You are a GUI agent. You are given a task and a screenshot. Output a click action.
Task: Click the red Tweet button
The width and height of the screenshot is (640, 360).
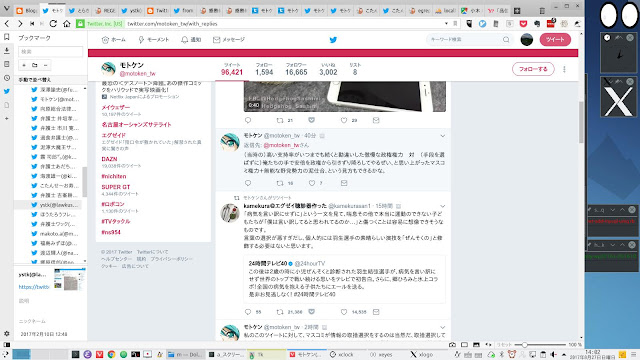coord(555,40)
